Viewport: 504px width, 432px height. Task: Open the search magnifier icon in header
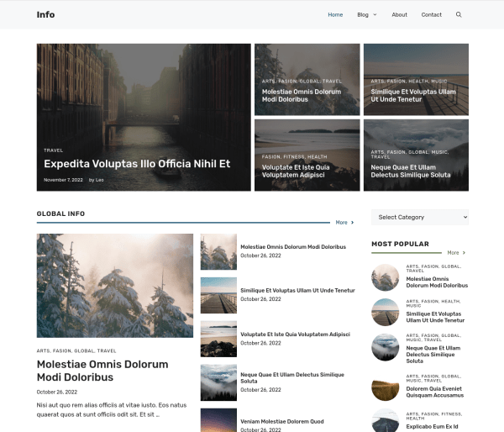[x=459, y=14]
